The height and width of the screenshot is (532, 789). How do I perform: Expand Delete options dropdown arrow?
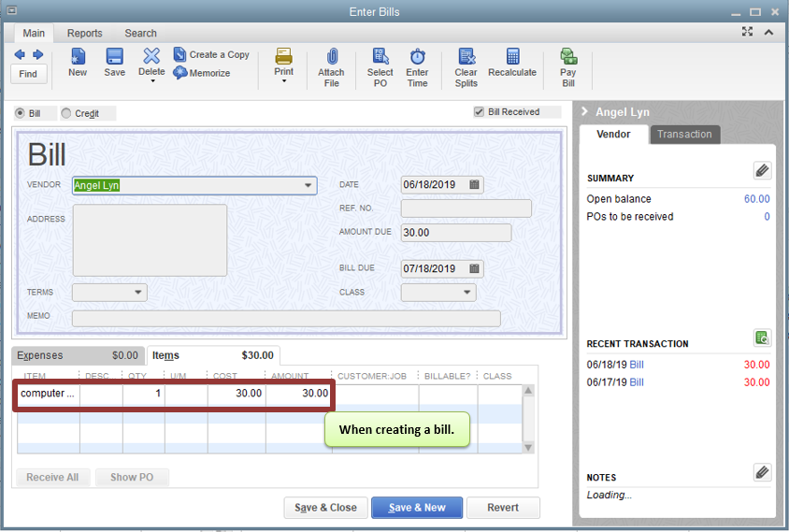coord(152,81)
